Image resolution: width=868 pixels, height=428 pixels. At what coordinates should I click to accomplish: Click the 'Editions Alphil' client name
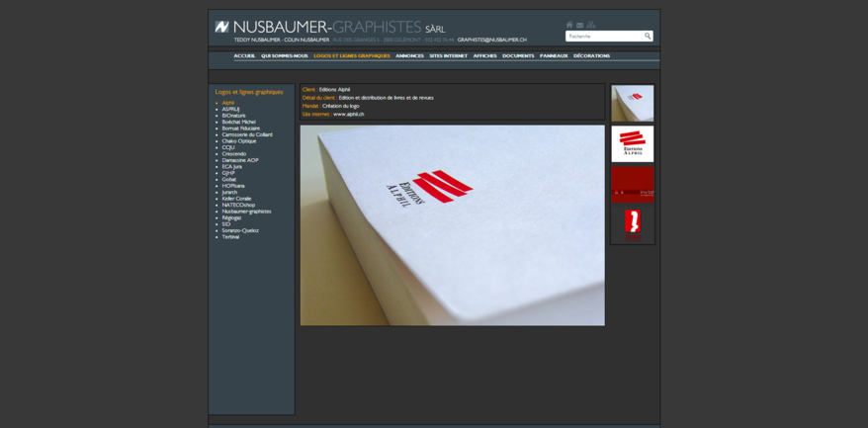(x=334, y=89)
